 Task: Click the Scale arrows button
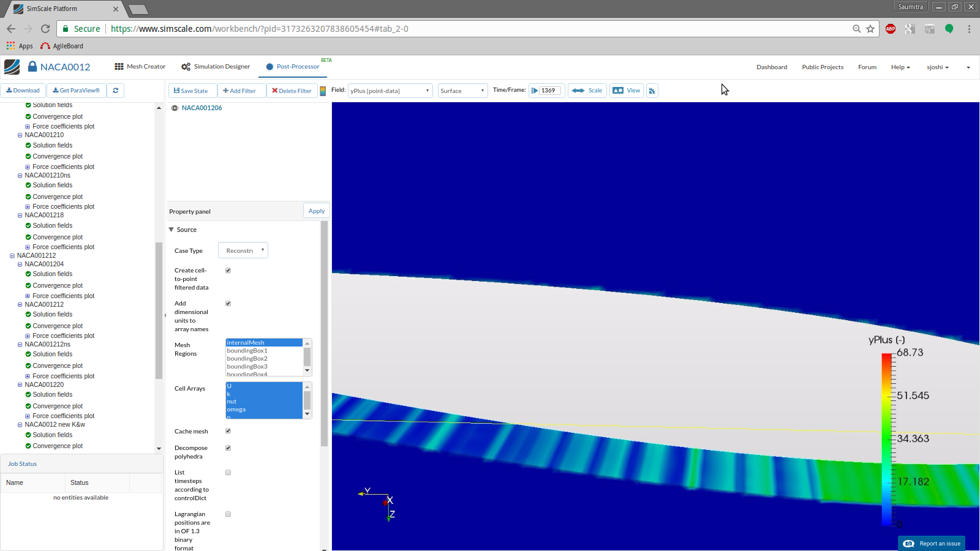click(587, 91)
